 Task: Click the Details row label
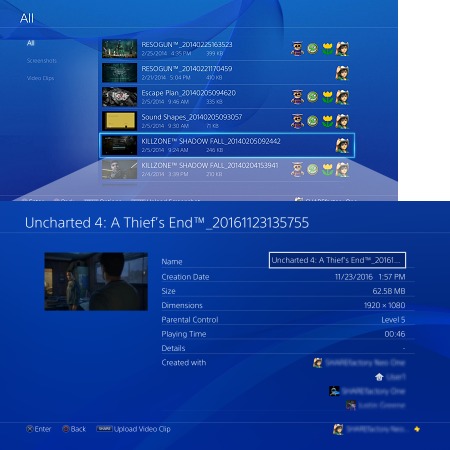point(173,348)
